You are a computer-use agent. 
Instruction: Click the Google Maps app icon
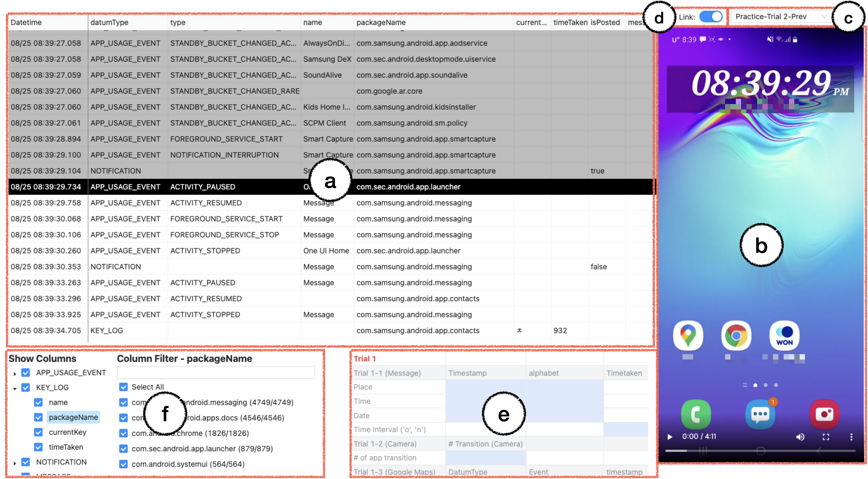tap(688, 335)
